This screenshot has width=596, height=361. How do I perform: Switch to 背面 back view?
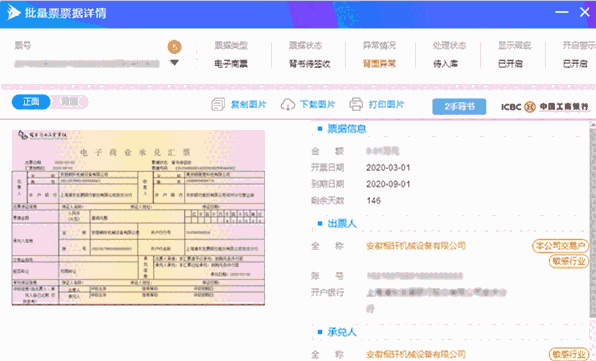tap(70, 102)
